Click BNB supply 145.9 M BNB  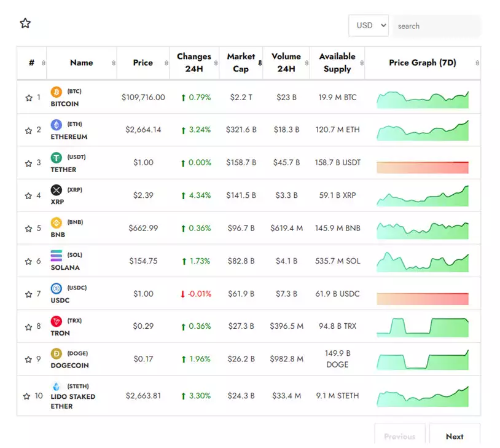click(337, 228)
